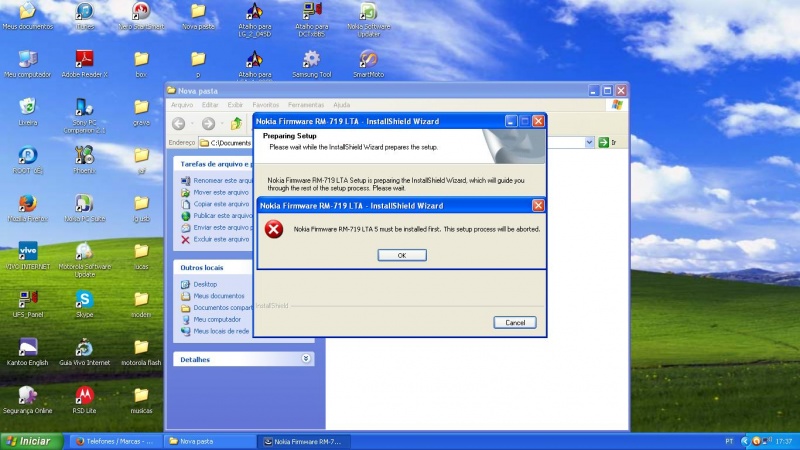Click the Up folder toolbar button
Screen dimensions: 800x450
[x=236, y=123]
